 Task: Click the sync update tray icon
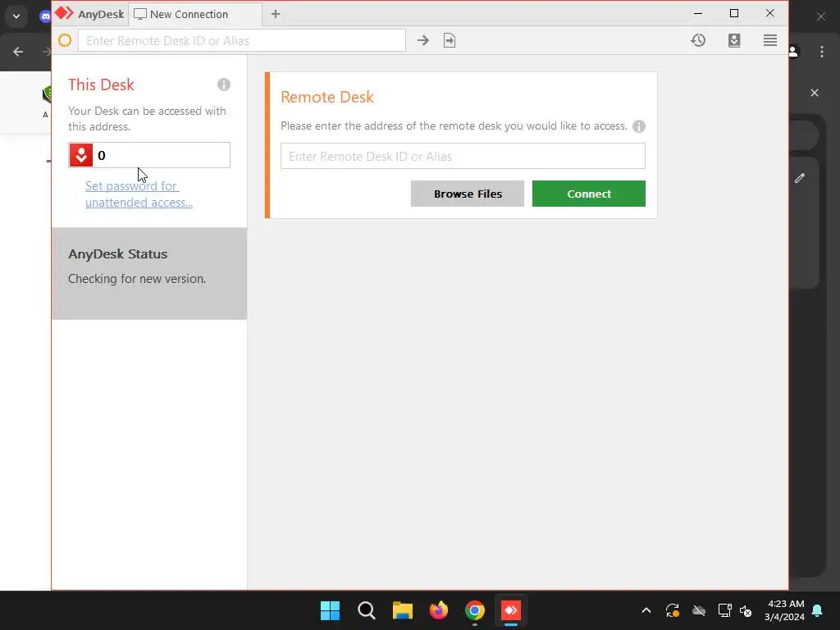pyautogui.click(x=673, y=610)
